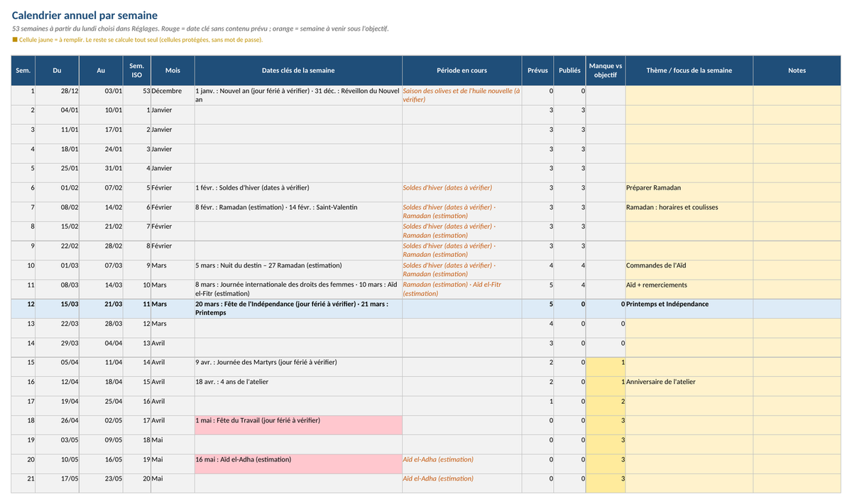
Task: Select the '10/05' start date cell
Action: click(x=58, y=464)
